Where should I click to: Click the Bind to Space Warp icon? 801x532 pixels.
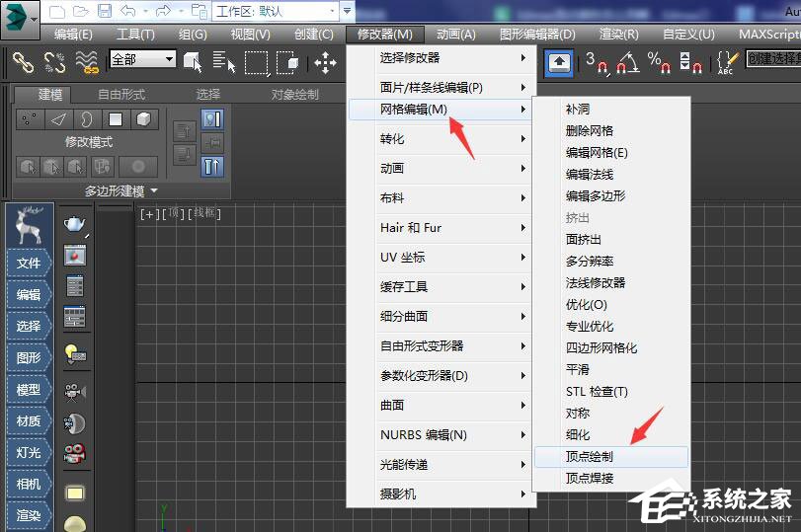pyautogui.click(x=86, y=62)
